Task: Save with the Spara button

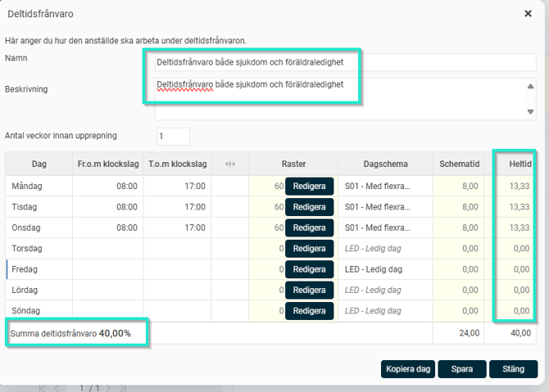Action: pos(461,369)
